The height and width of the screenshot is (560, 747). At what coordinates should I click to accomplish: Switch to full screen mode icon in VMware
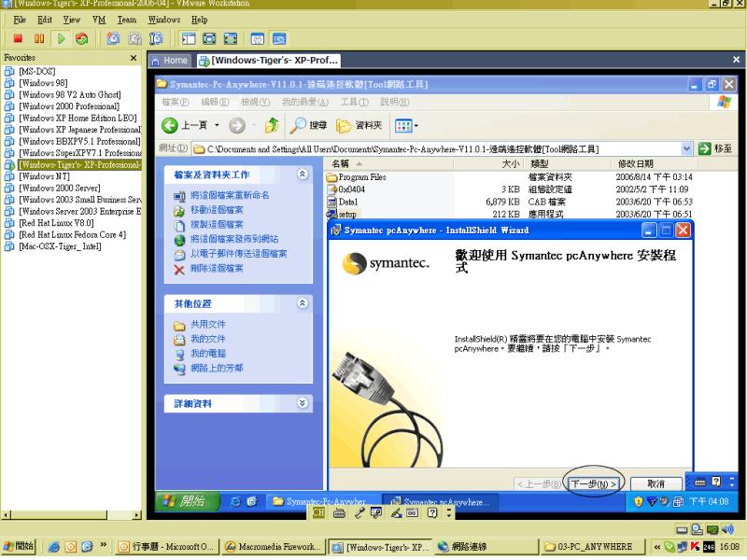click(x=209, y=38)
